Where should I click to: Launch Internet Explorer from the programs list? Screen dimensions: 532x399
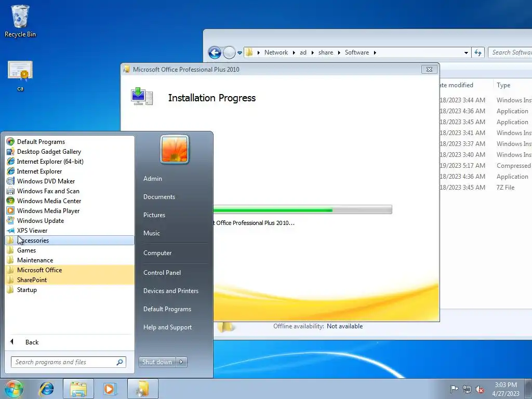pyautogui.click(x=39, y=171)
